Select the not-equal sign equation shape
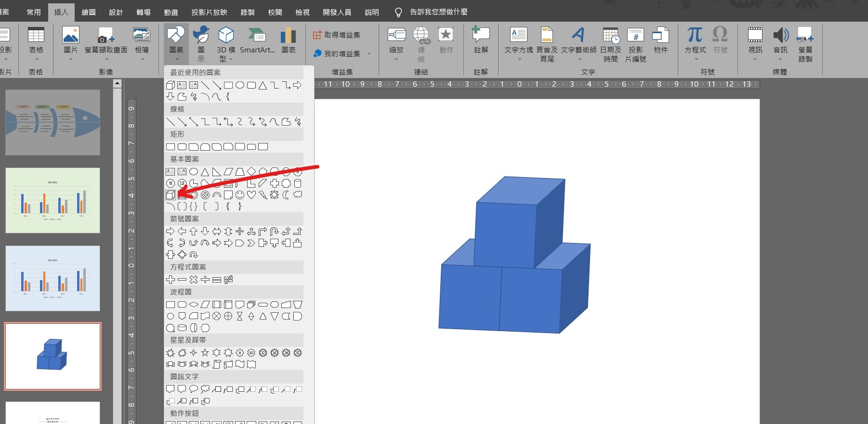868x424 pixels. [x=228, y=280]
